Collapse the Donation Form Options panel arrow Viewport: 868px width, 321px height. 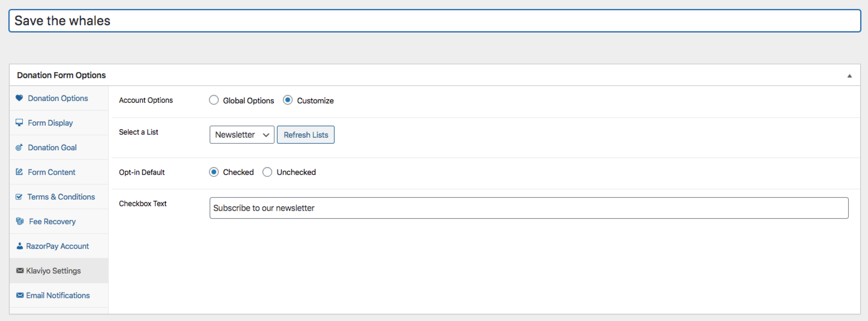[x=849, y=75]
